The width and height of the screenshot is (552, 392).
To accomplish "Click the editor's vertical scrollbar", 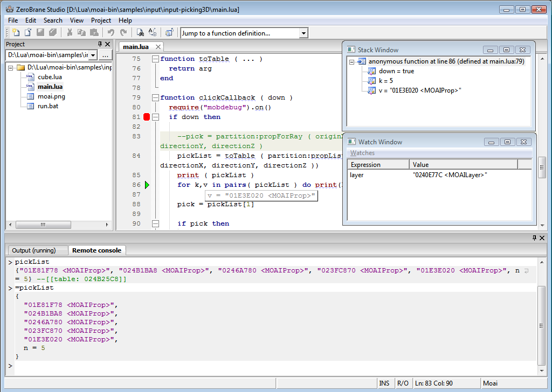I will click(x=542, y=167).
